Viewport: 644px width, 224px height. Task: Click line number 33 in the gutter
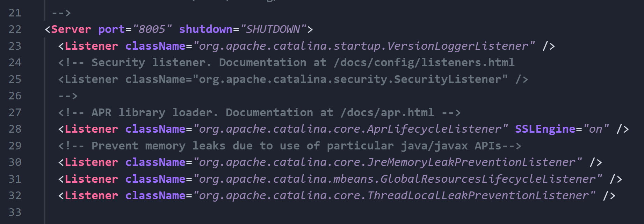15,212
